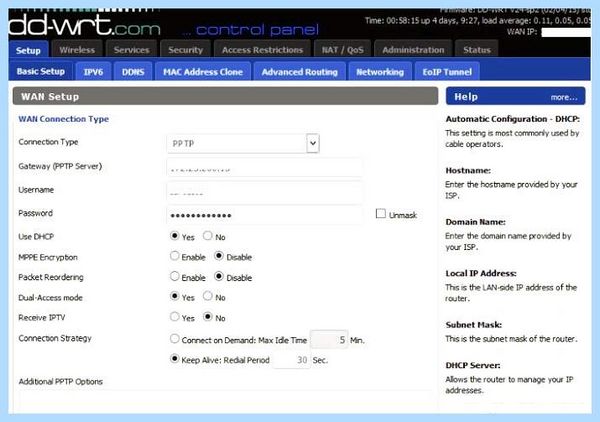The image size is (600, 422).
Task: Select Disable for MPPE Encryption
Action: [x=219, y=256]
